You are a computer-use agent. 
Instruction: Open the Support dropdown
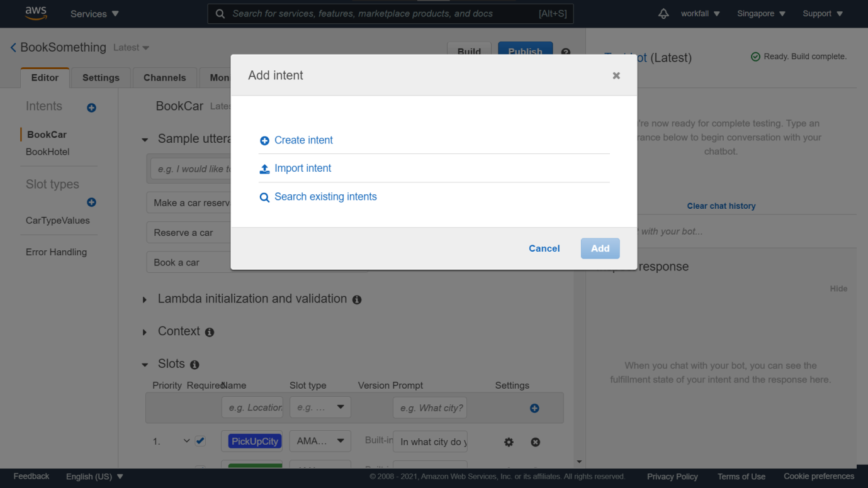pyautogui.click(x=822, y=13)
